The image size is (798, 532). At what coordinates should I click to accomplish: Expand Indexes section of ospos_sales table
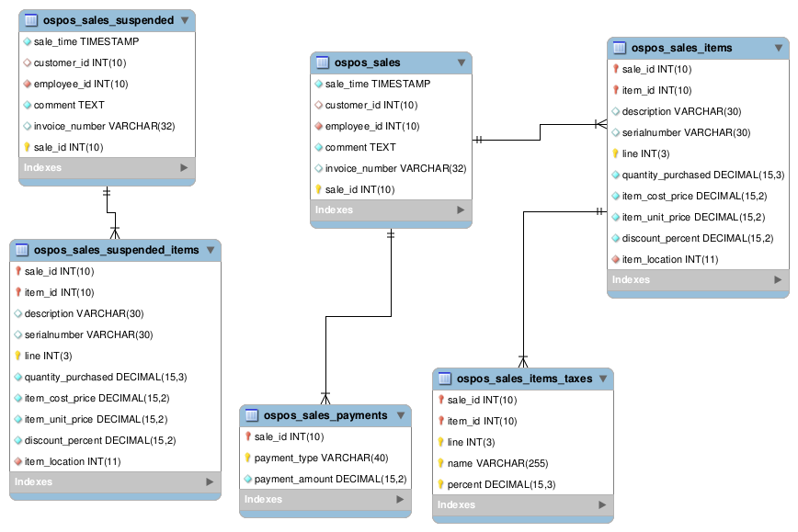click(x=461, y=210)
